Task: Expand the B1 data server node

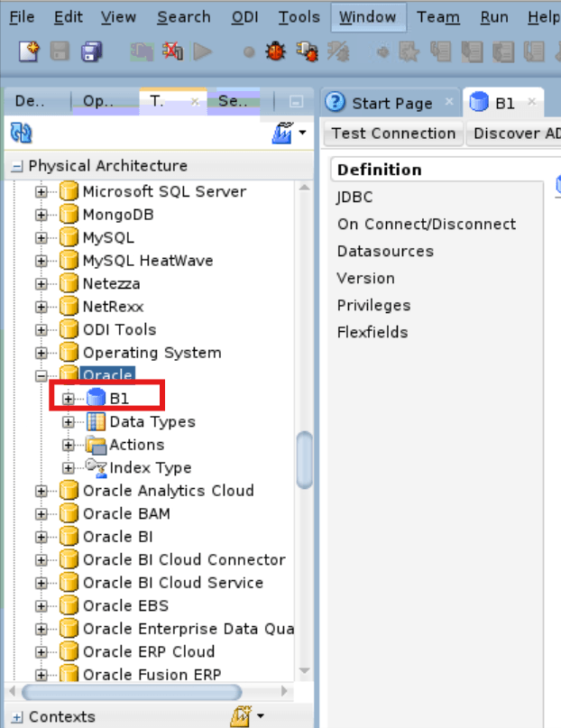Action: (x=69, y=399)
